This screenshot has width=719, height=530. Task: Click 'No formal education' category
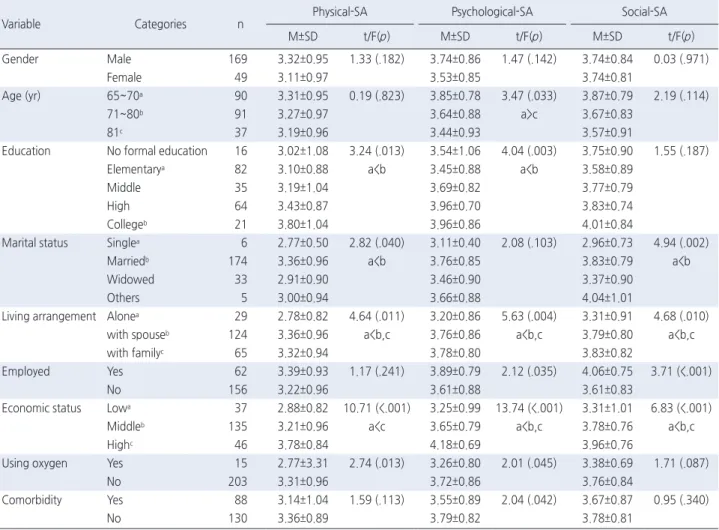(157, 151)
